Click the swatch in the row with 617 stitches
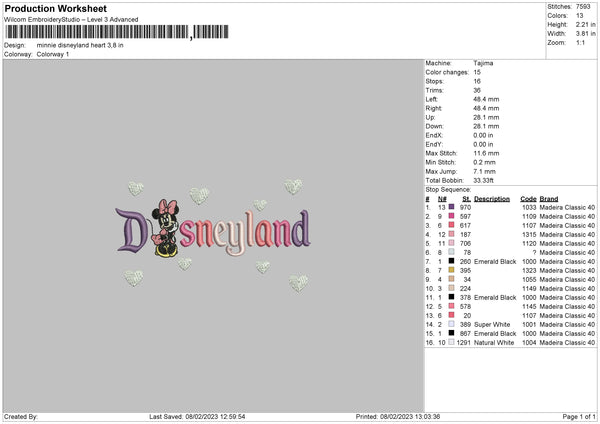Viewport: 600px width, 424px height. click(452, 225)
